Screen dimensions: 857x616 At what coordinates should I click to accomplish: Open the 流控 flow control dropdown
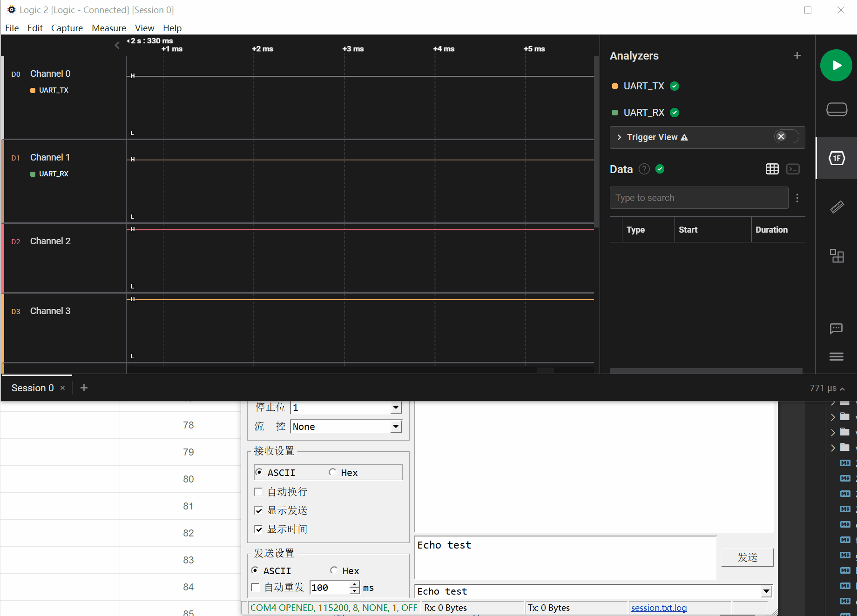point(396,426)
